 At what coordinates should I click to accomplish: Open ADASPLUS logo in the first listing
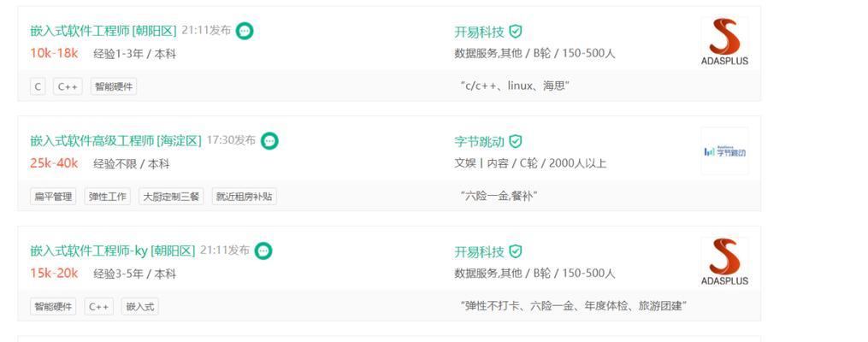point(724,42)
